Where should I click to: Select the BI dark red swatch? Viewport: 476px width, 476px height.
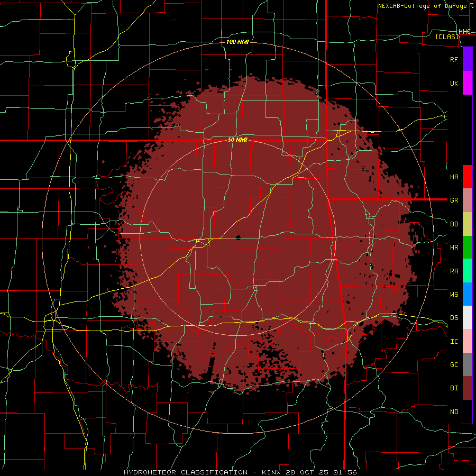[467, 388]
